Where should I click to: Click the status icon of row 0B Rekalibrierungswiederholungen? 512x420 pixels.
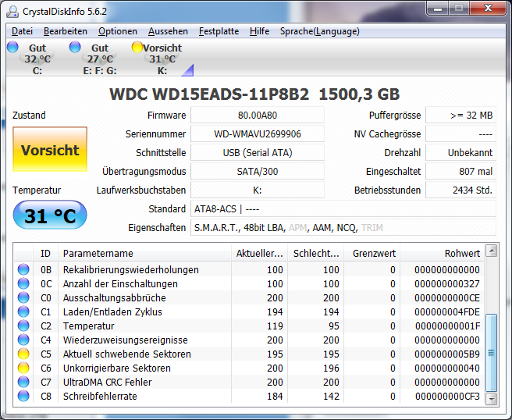(23, 269)
